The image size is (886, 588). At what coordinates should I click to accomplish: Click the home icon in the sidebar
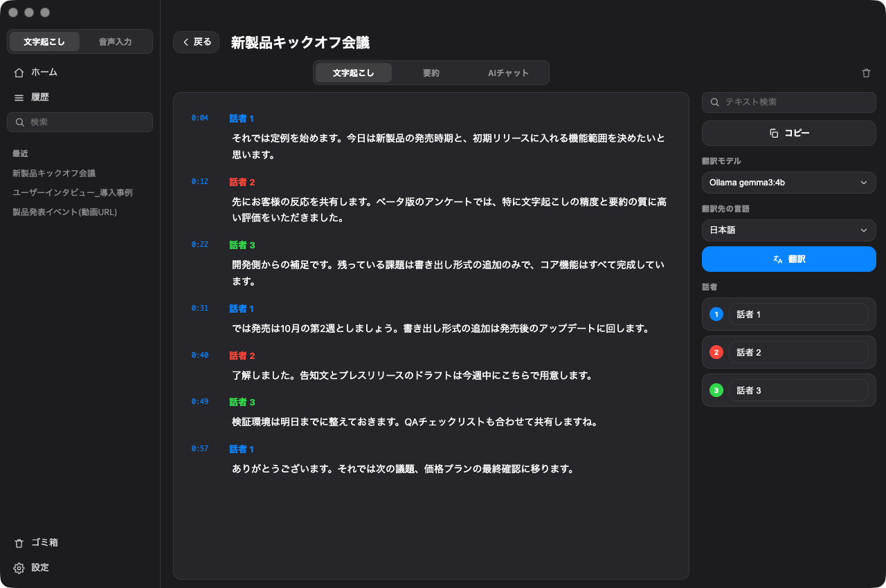(19, 72)
